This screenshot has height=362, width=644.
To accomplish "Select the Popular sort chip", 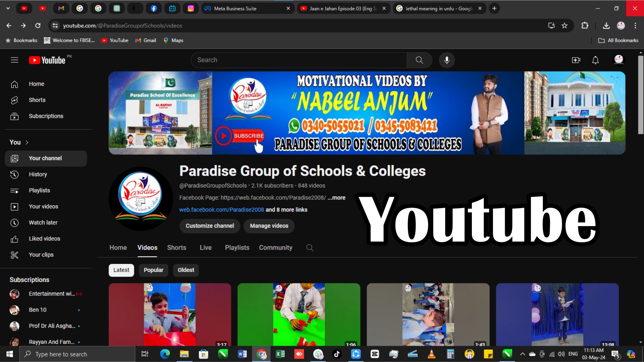I will pyautogui.click(x=153, y=270).
